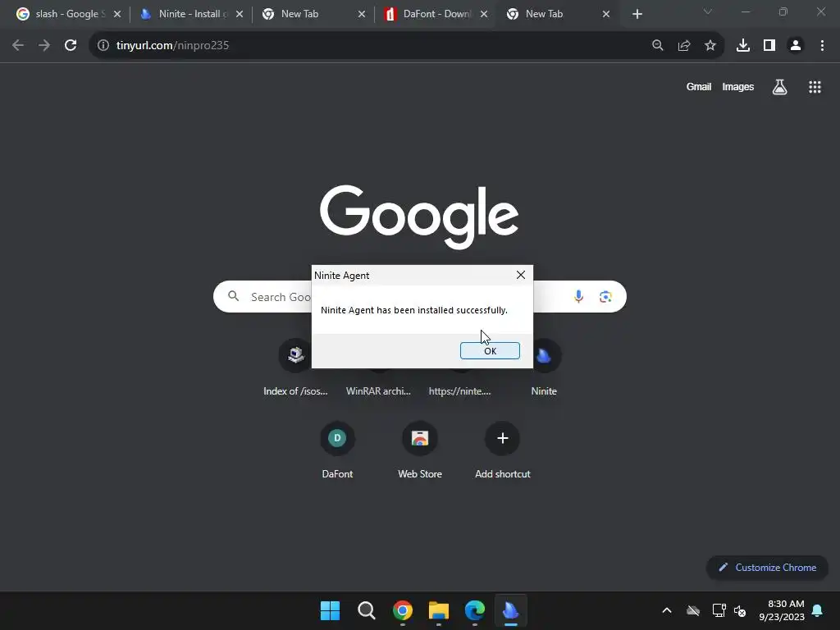Screen dimensions: 840x630
Task: Open the WinRAR archi... shortcut label
Action: 378,391
